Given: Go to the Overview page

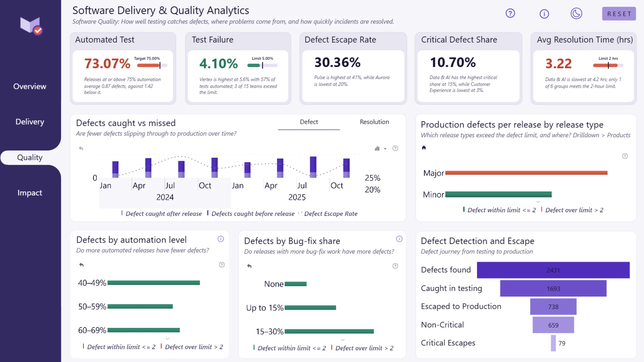Looking at the screenshot, I should [30, 86].
